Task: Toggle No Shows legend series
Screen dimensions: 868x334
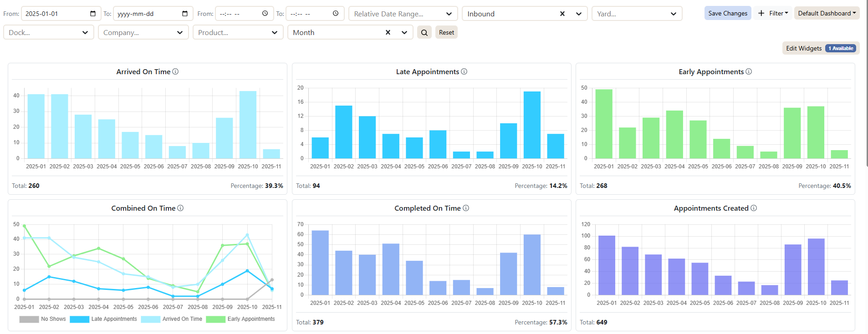Action: [43, 319]
